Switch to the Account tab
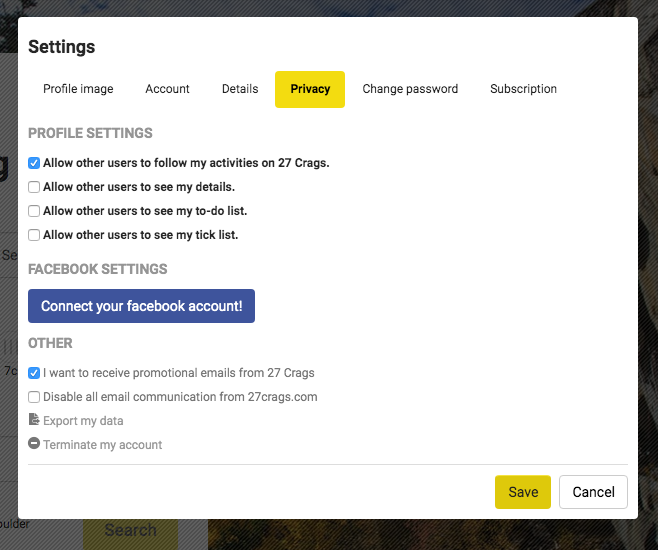 click(x=167, y=89)
